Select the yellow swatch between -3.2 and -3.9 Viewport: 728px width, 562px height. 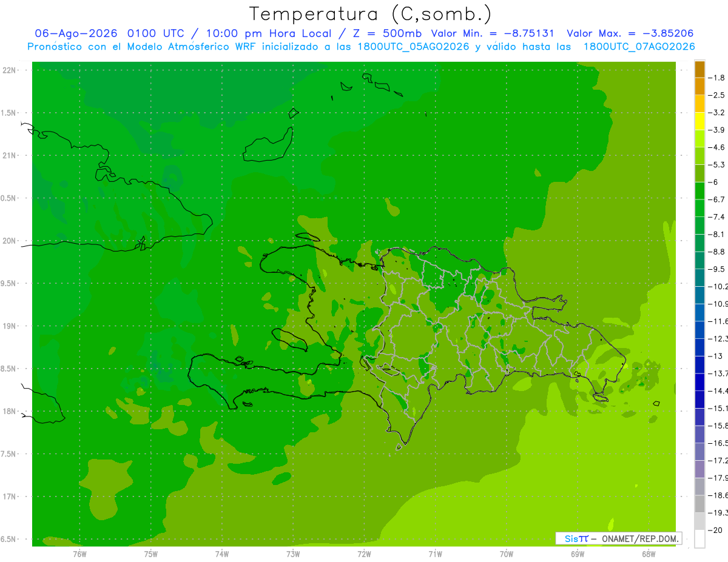[699, 121]
